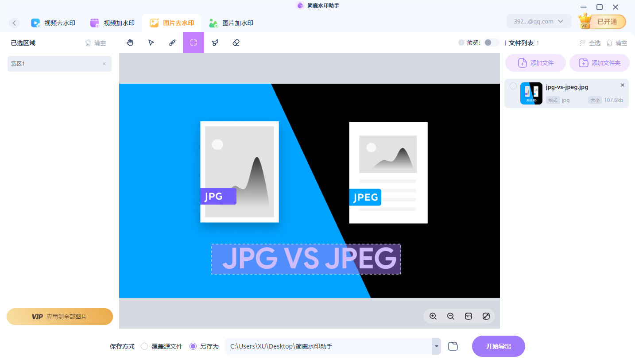Open the logged-in account dropdown
Image resolution: width=635 pixels, height=364 pixels.
(x=539, y=21)
